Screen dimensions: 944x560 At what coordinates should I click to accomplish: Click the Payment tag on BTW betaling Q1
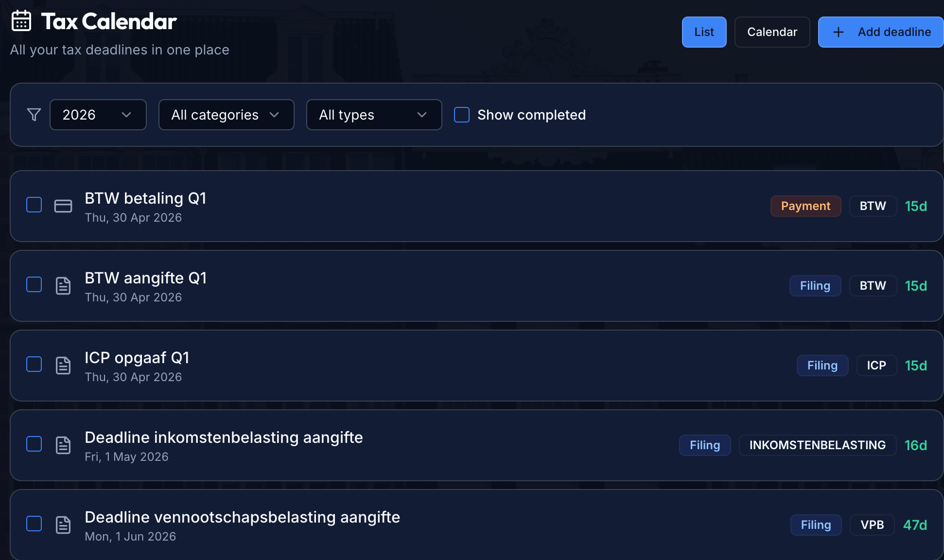coord(805,206)
